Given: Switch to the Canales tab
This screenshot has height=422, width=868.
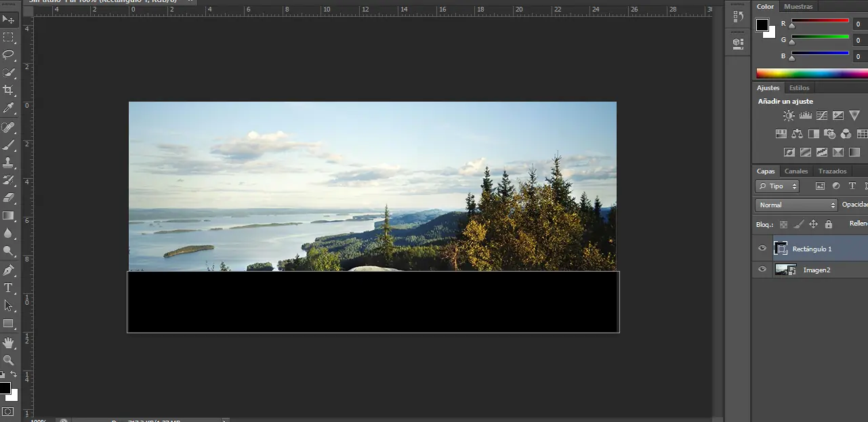Looking at the screenshot, I should (796, 171).
